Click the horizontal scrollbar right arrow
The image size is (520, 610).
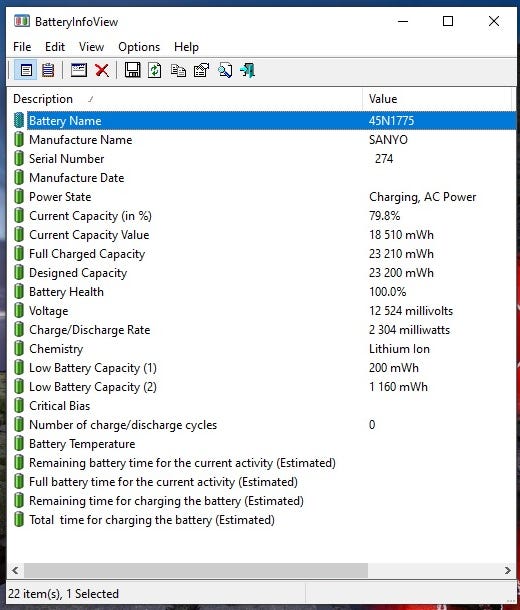coord(508,570)
